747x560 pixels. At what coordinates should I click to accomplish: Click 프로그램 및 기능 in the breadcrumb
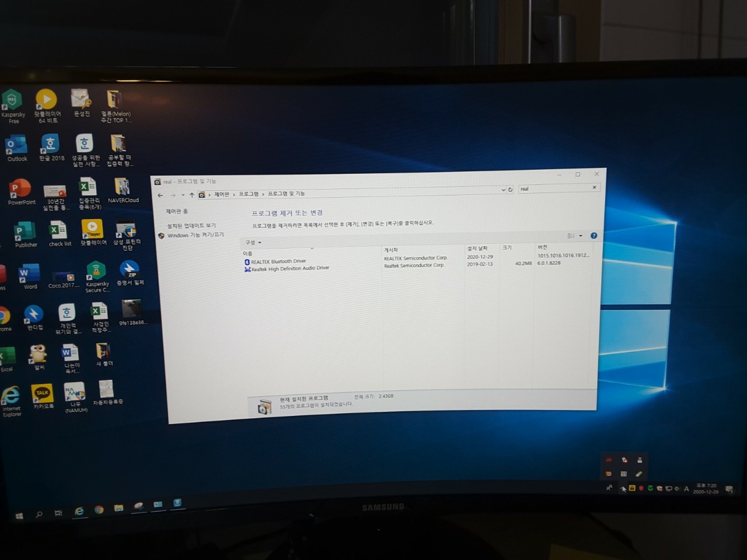[286, 194]
